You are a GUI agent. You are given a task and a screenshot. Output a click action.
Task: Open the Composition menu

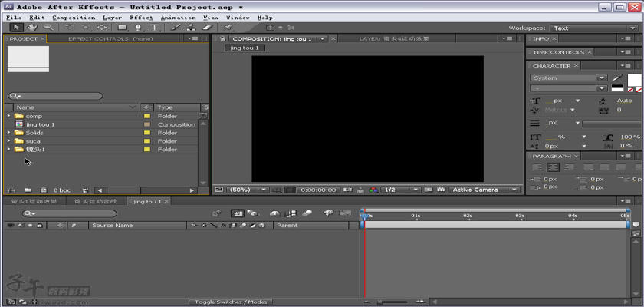[x=74, y=18]
